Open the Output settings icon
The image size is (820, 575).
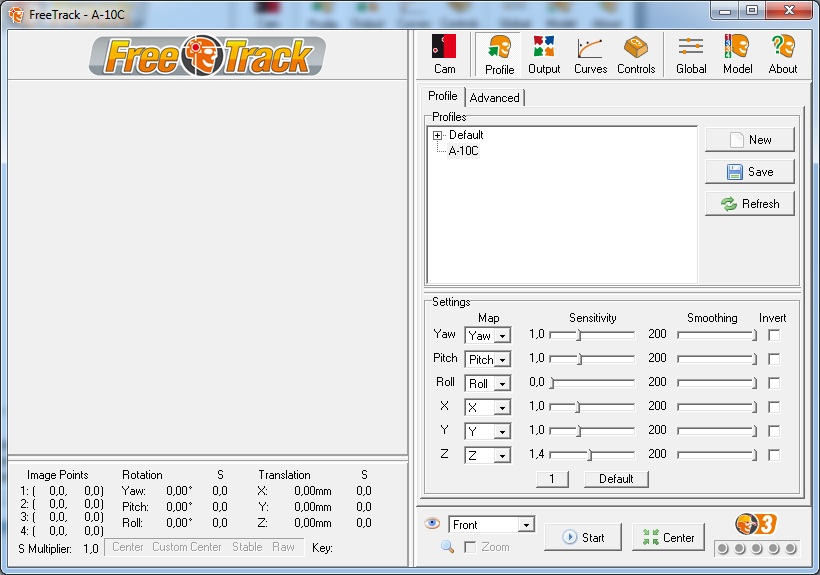click(x=544, y=54)
